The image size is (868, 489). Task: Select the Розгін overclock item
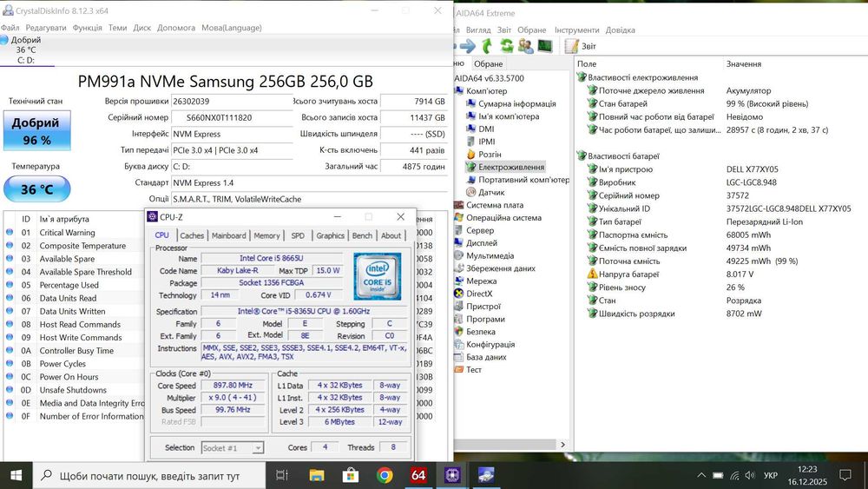pyautogui.click(x=483, y=155)
